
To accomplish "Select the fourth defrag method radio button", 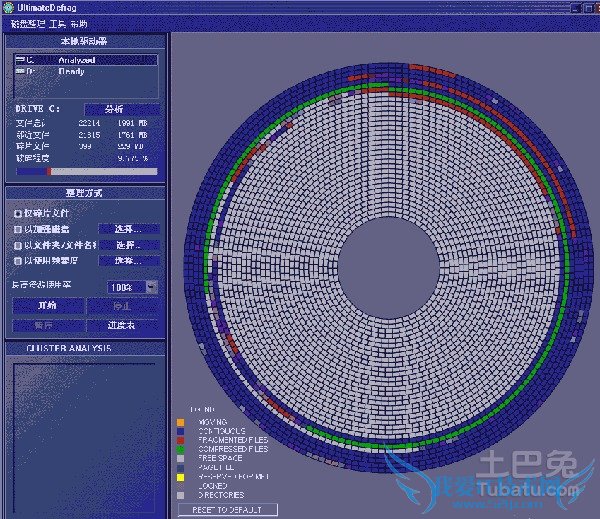I will (18, 261).
